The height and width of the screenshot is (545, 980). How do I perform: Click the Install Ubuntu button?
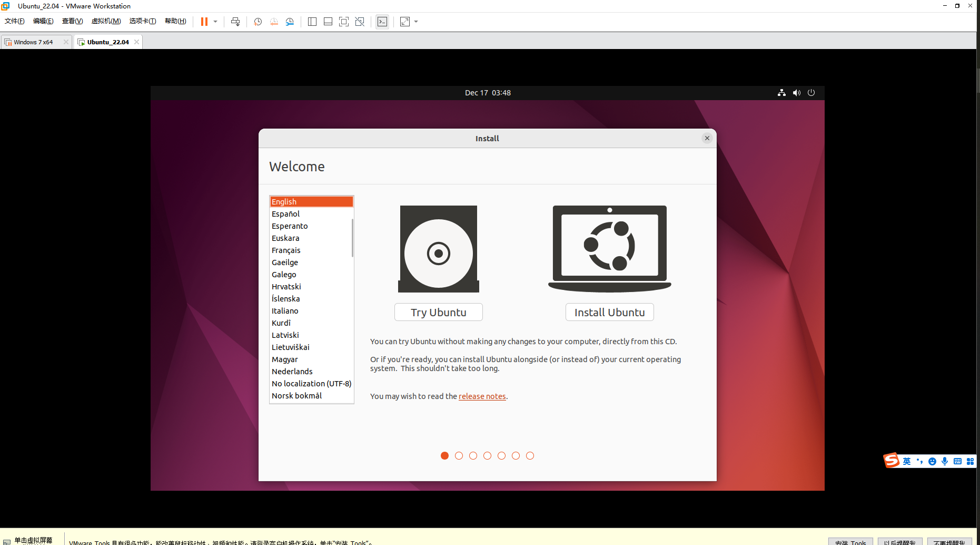click(x=610, y=312)
